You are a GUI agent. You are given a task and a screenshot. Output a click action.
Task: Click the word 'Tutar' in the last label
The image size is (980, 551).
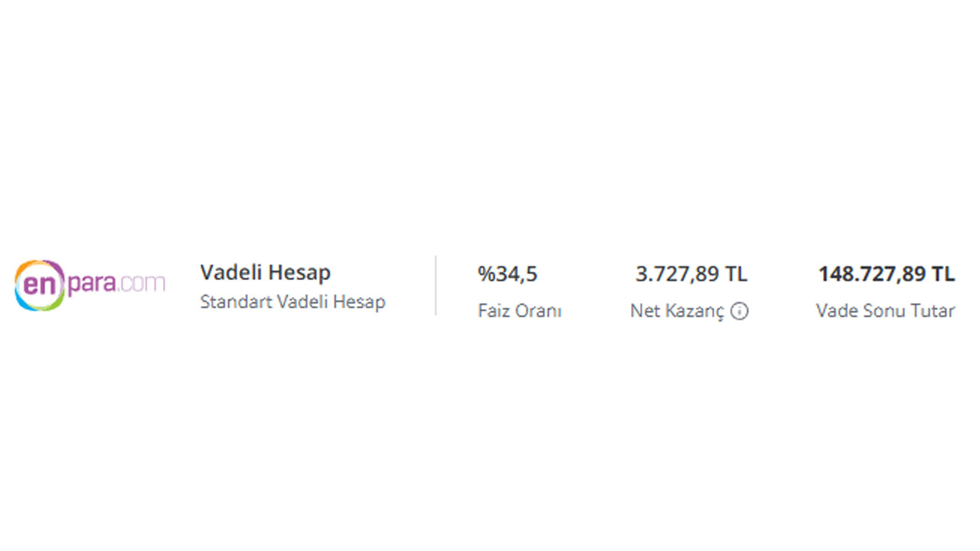coord(933,311)
